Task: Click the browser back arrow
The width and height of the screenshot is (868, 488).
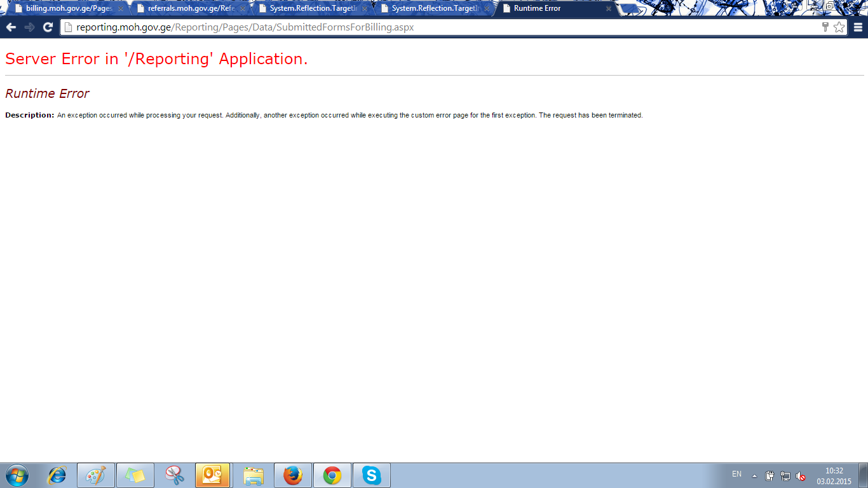Action: coord(11,27)
